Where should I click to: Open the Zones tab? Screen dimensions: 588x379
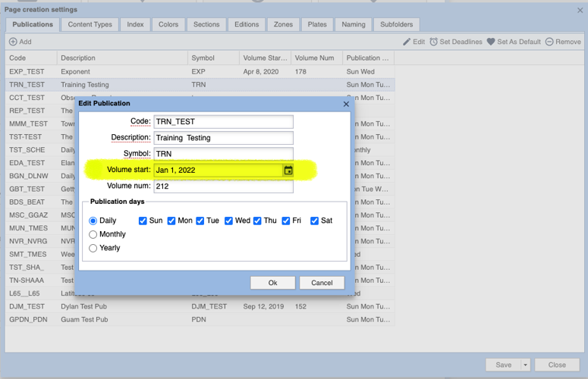pos(283,24)
